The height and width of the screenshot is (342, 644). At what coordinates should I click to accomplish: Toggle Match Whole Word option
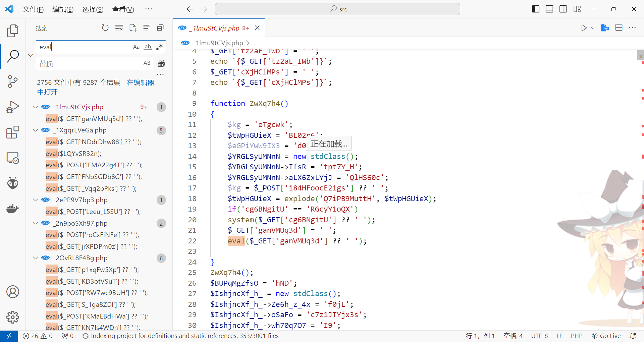148,47
